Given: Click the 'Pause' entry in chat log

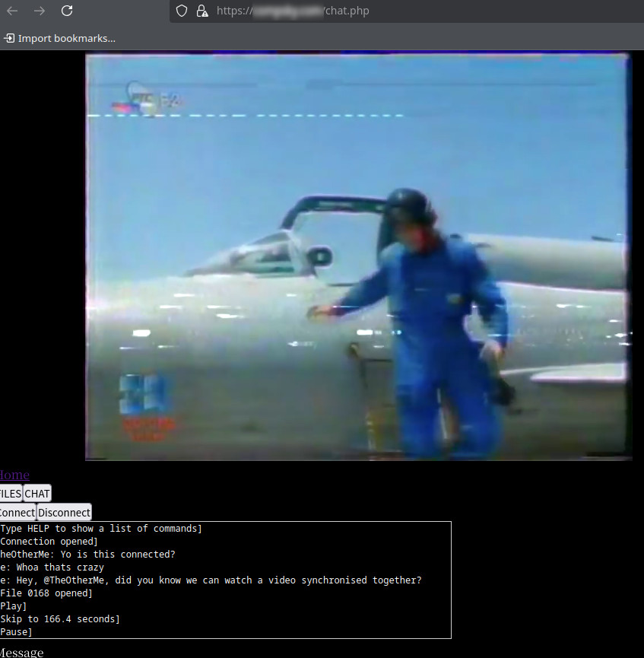Looking at the screenshot, I should pos(16,632).
